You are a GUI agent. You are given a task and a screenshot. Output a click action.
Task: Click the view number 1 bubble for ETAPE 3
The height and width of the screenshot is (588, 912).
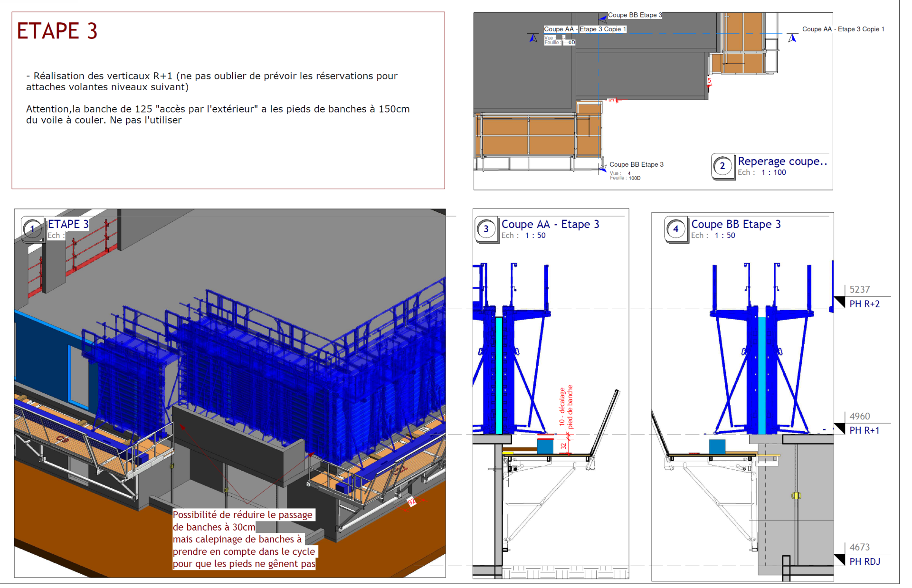coord(32,229)
